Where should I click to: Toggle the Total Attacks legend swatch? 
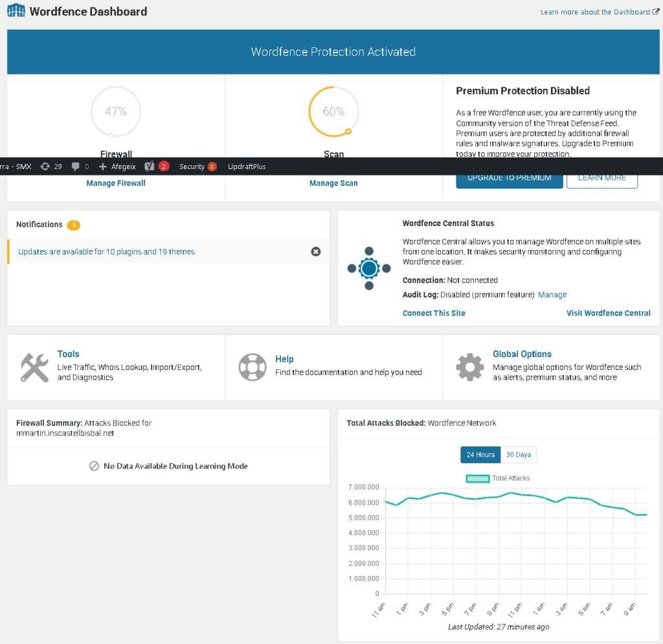[x=478, y=478]
